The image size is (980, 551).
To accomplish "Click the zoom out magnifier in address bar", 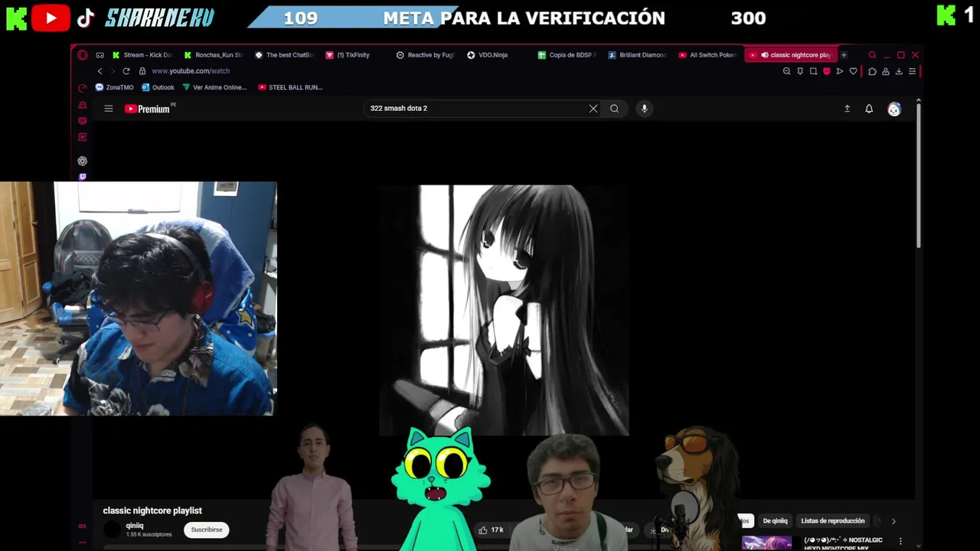I will (786, 71).
